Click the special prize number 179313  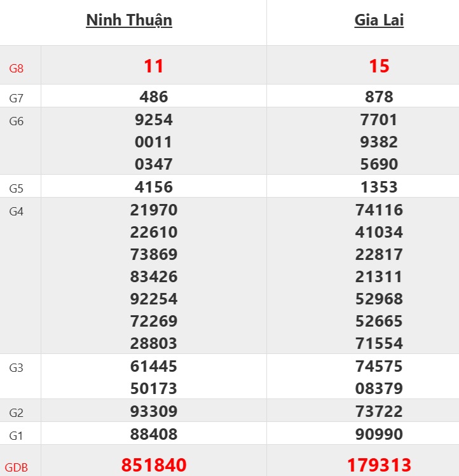click(379, 465)
